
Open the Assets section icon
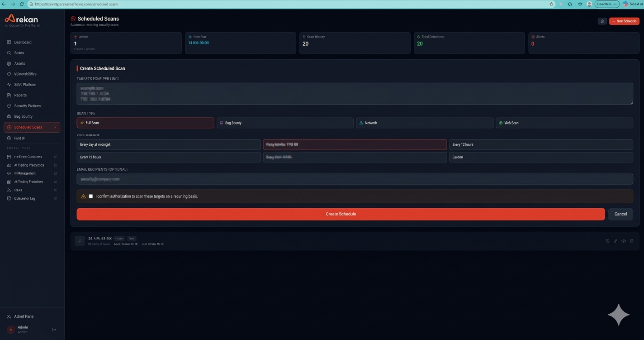pos(9,63)
